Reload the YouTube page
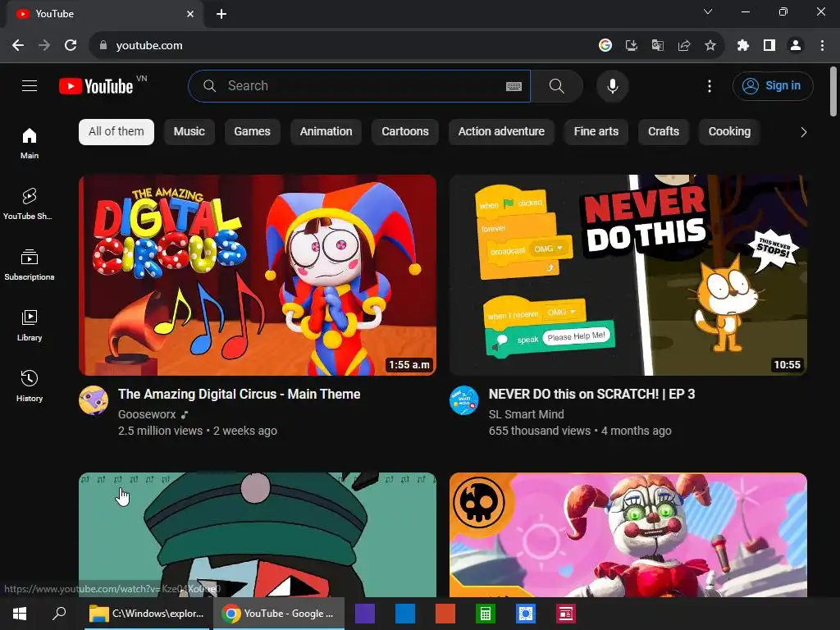Image resolution: width=840 pixels, height=630 pixels. 71,46
